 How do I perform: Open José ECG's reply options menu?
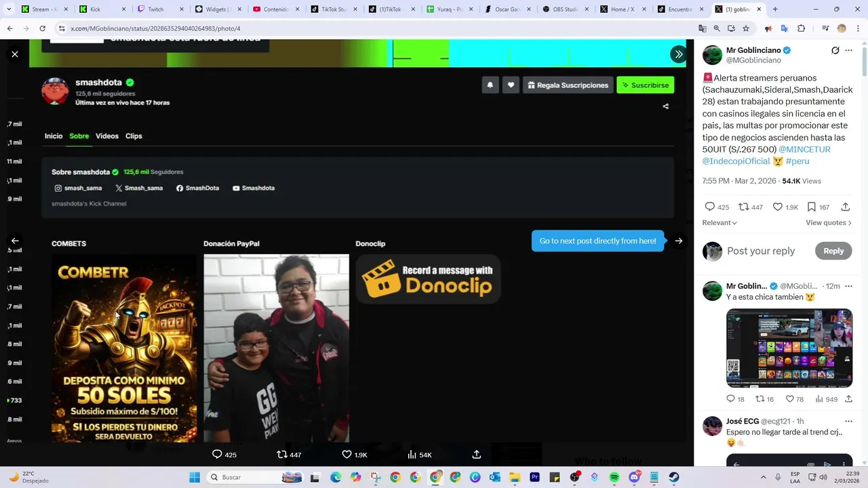[848, 421]
